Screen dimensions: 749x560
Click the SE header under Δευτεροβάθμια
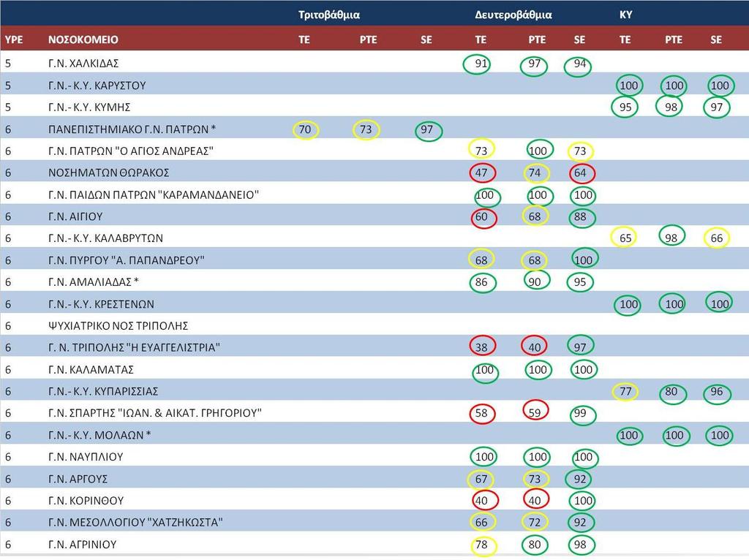point(579,39)
